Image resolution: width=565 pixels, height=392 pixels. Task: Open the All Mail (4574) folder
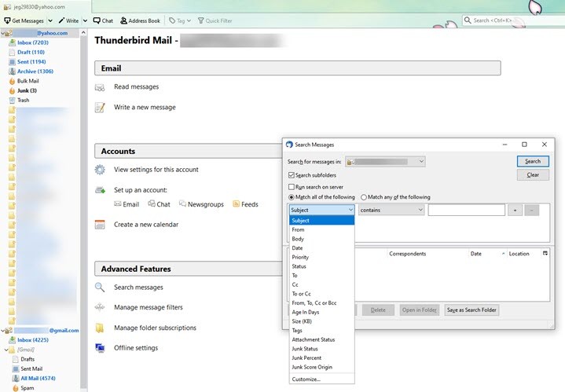38,379
